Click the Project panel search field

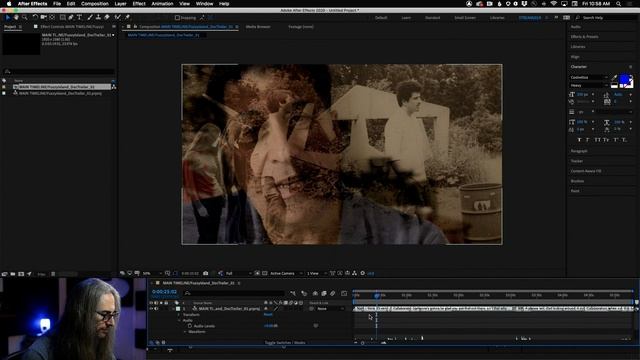click(59, 71)
